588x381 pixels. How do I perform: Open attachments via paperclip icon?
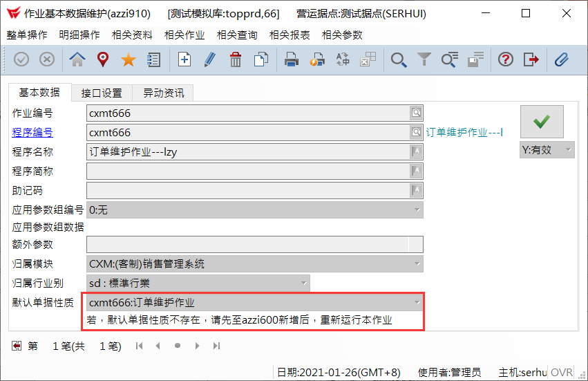[561, 59]
